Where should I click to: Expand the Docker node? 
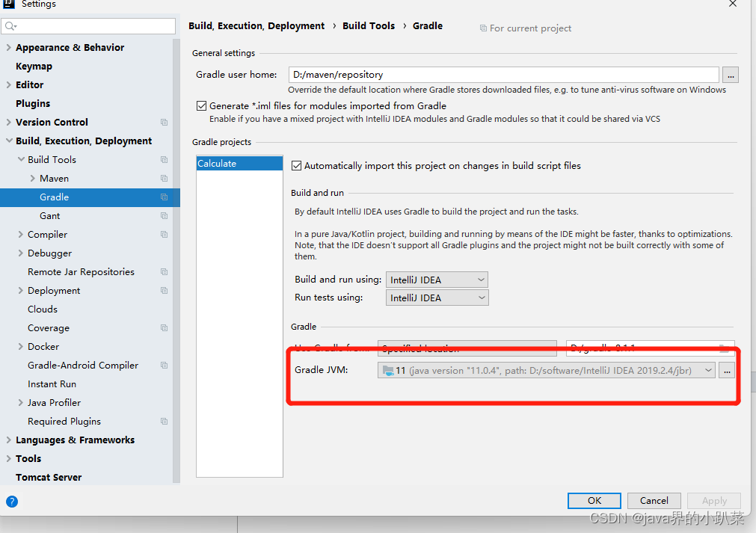21,347
